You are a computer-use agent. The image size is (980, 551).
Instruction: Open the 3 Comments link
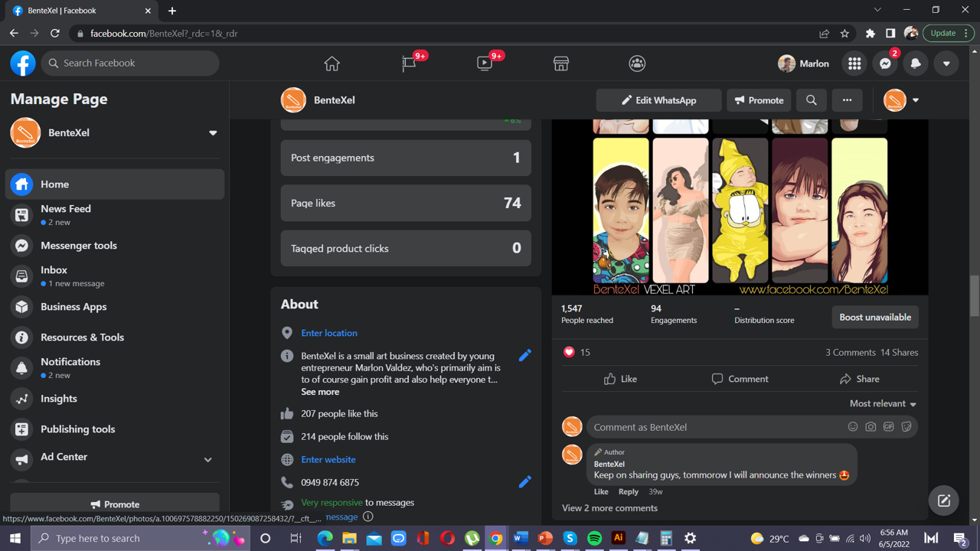[851, 352]
